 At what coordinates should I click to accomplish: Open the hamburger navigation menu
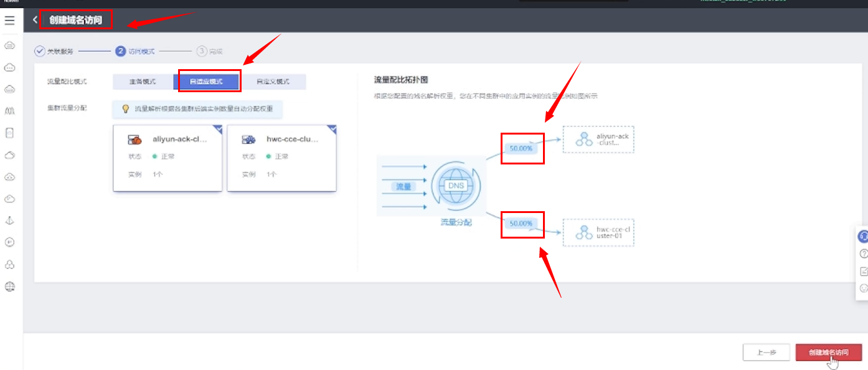point(9,21)
